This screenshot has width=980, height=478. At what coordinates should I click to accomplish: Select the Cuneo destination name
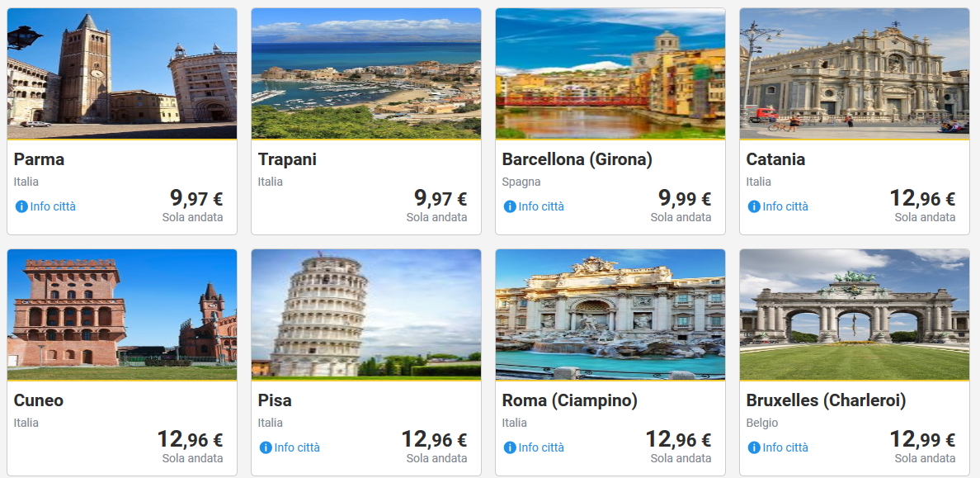pyautogui.click(x=39, y=400)
